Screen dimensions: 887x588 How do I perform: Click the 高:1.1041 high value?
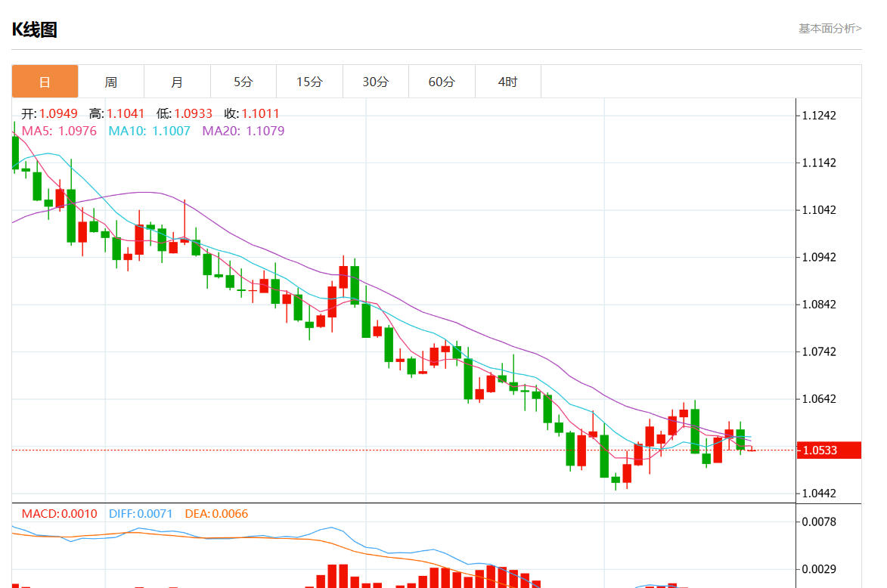click(x=116, y=113)
